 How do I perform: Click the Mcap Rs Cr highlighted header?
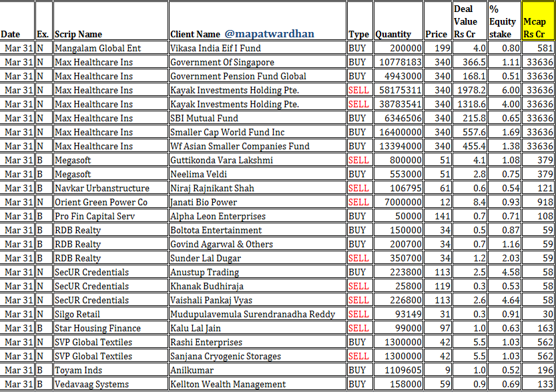[x=538, y=21]
